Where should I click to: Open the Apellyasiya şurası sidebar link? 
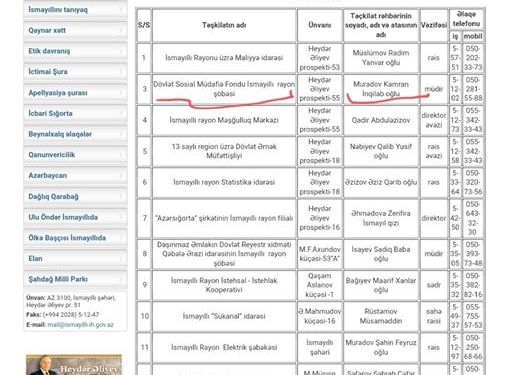(x=75, y=93)
